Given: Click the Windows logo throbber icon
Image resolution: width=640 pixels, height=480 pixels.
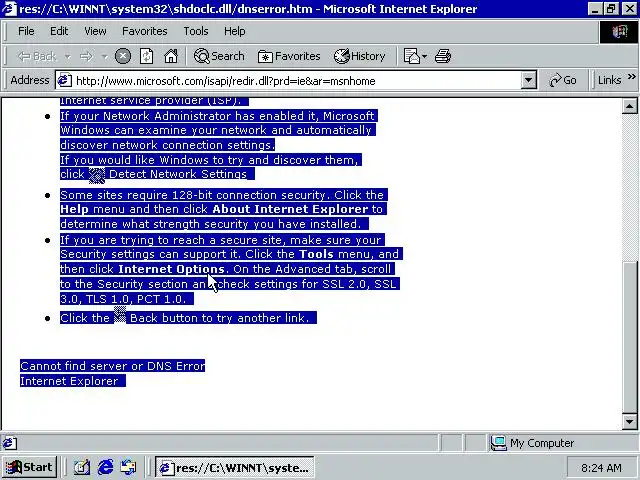Looking at the screenshot, I should (x=619, y=32).
